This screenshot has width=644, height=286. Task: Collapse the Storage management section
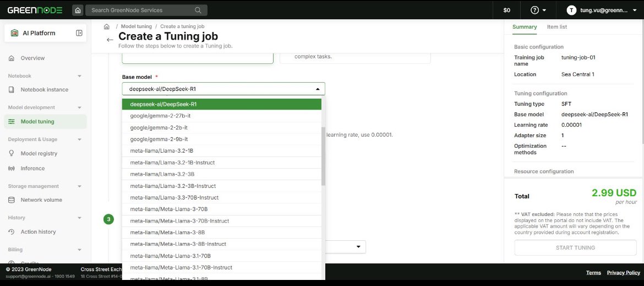click(x=79, y=186)
